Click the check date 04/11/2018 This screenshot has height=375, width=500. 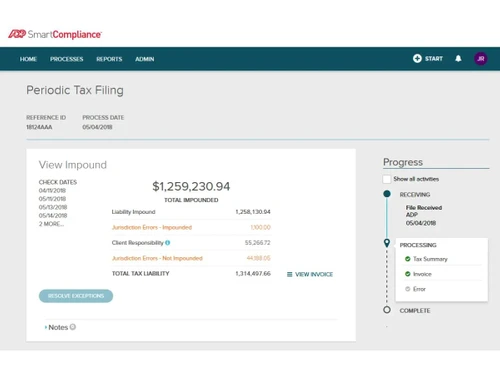[x=52, y=191]
